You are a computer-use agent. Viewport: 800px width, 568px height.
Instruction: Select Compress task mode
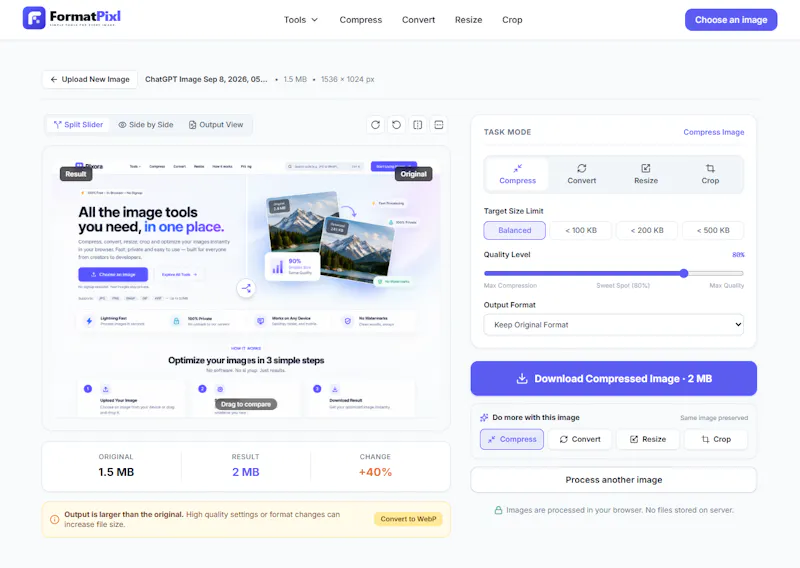(x=517, y=174)
